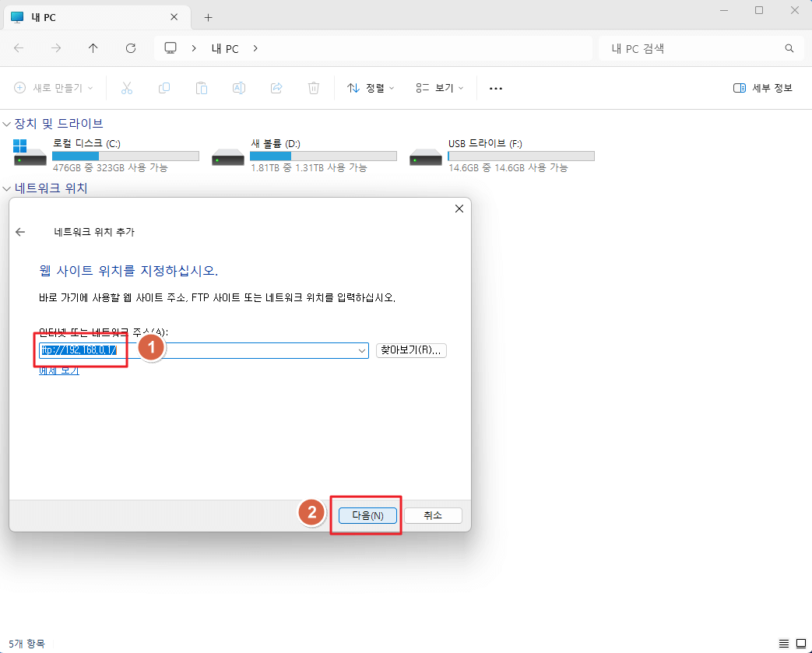Click '476GB 중 323GB 사용 가능' text

pos(111,168)
